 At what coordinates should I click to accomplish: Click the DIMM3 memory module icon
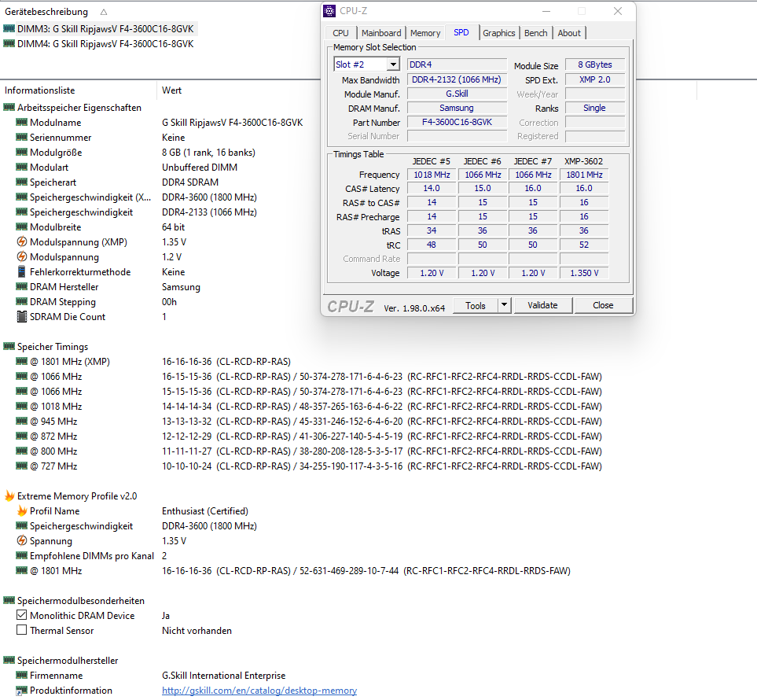point(9,28)
